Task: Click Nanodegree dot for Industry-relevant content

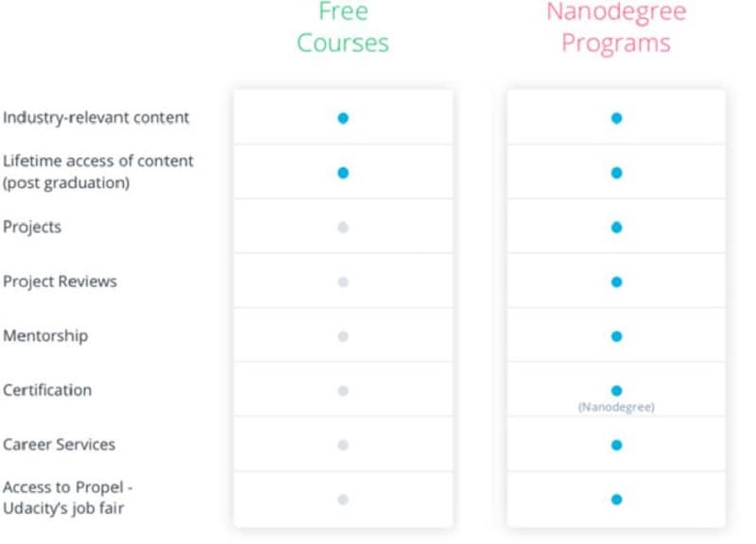Action: click(616, 118)
